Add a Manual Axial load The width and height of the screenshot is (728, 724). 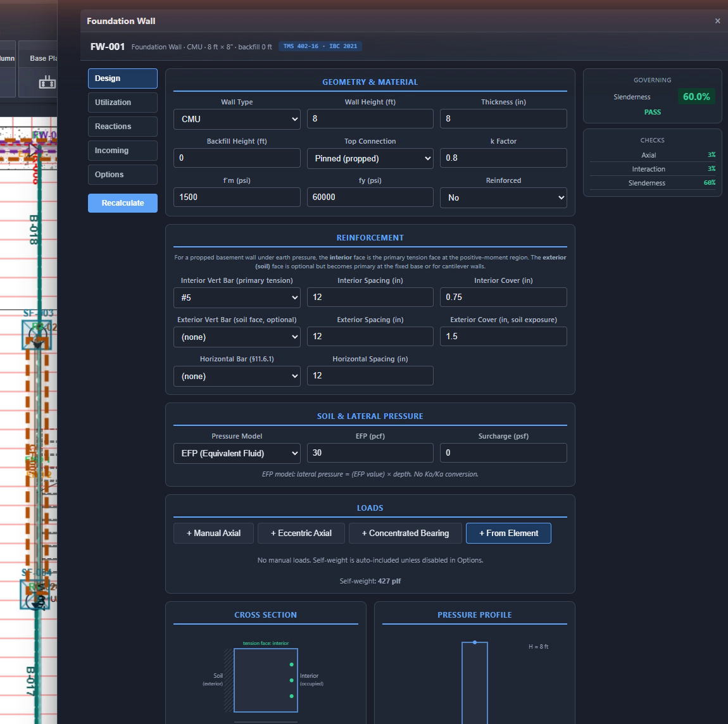coord(213,534)
